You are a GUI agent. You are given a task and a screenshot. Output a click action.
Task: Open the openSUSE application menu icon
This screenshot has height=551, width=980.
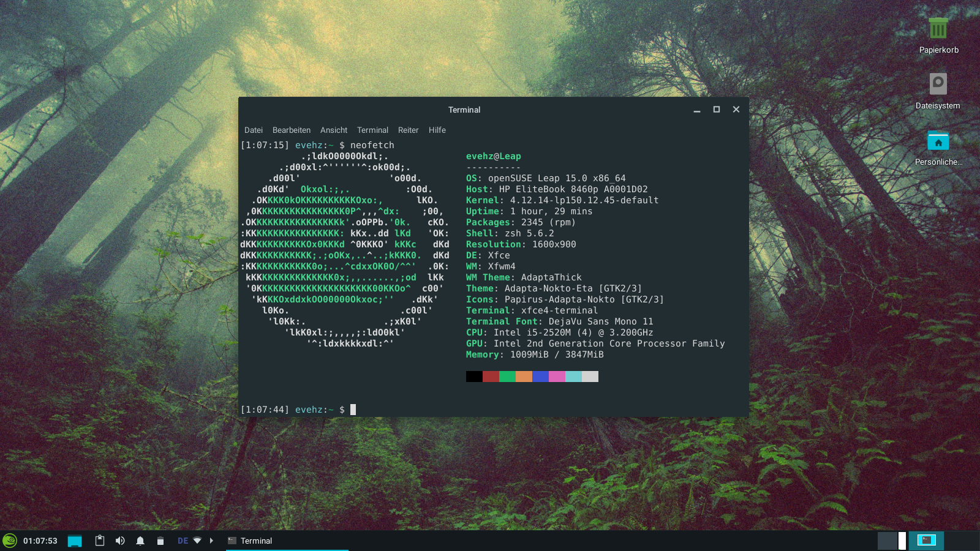10,541
